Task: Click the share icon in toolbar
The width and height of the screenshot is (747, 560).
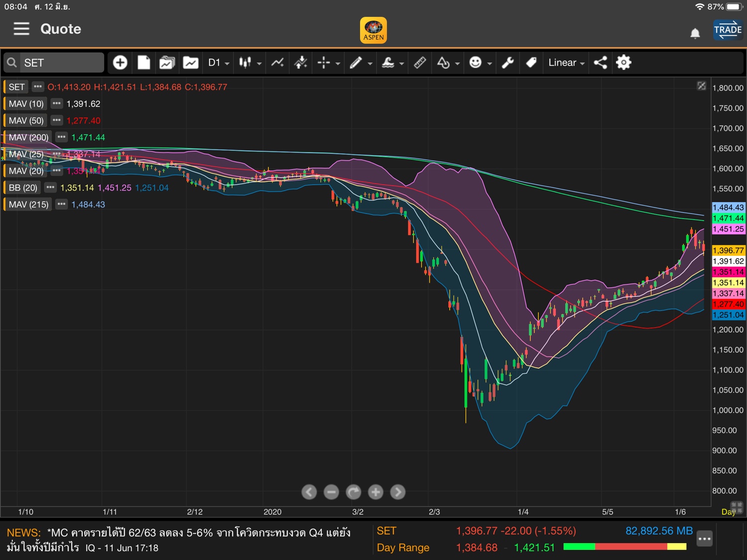Action: pos(601,63)
